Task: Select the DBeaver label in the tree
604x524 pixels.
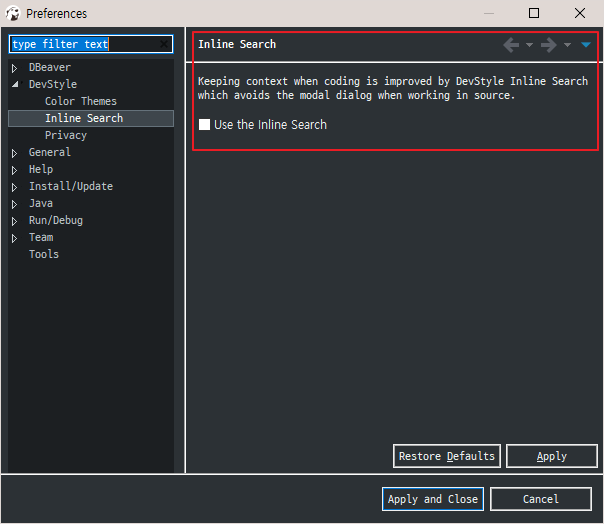Action: coord(50,67)
